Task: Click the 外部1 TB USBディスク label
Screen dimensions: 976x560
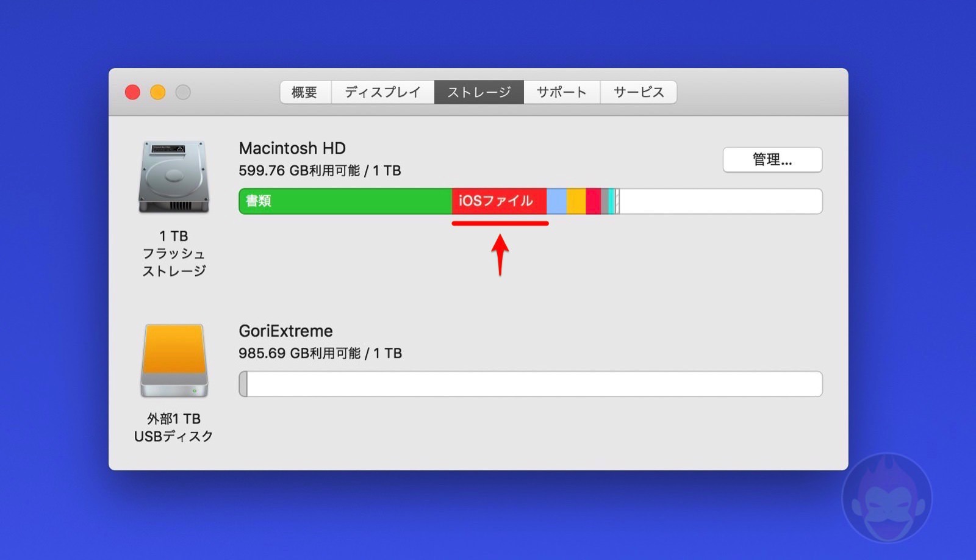Action: (x=174, y=428)
